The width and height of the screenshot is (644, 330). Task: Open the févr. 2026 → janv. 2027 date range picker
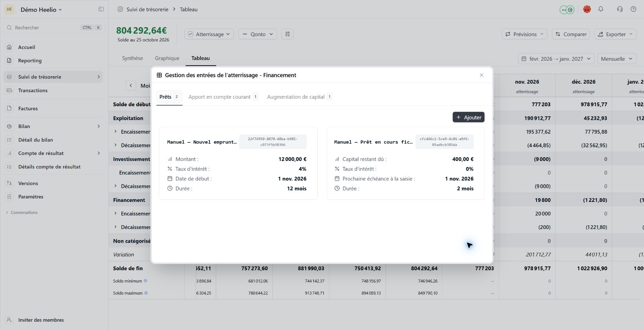click(556, 59)
